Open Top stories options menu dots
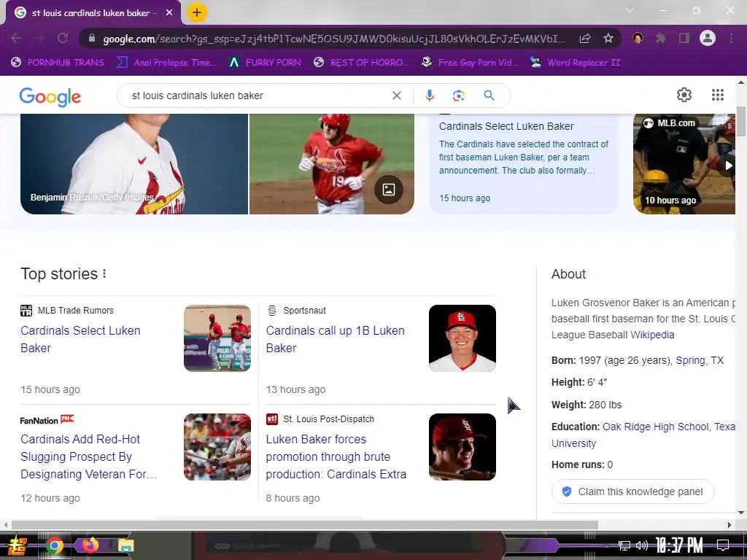This screenshot has width=747, height=560. tap(104, 274)
